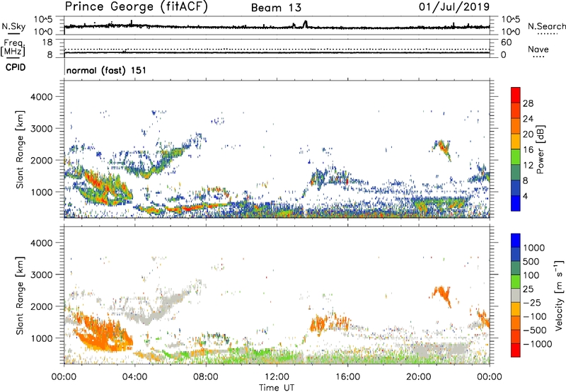The height and width of the screenshot is (392, 566).
Task: Click the '-25' velocity colorbar tick
Action: [x=532, y=303]
